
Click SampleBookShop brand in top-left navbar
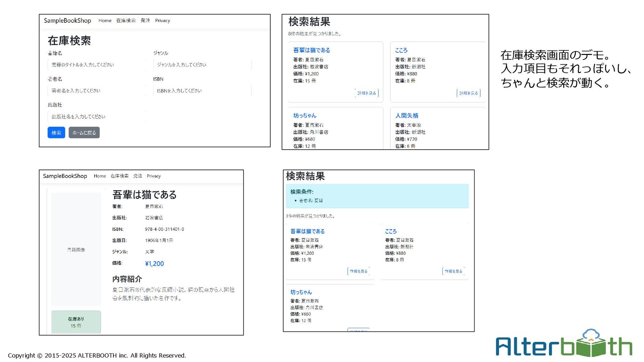67,20
